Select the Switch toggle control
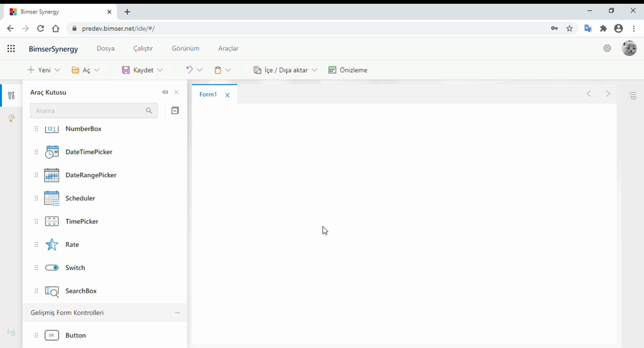Screen dimensions: 644x348 tap(52, 268)
